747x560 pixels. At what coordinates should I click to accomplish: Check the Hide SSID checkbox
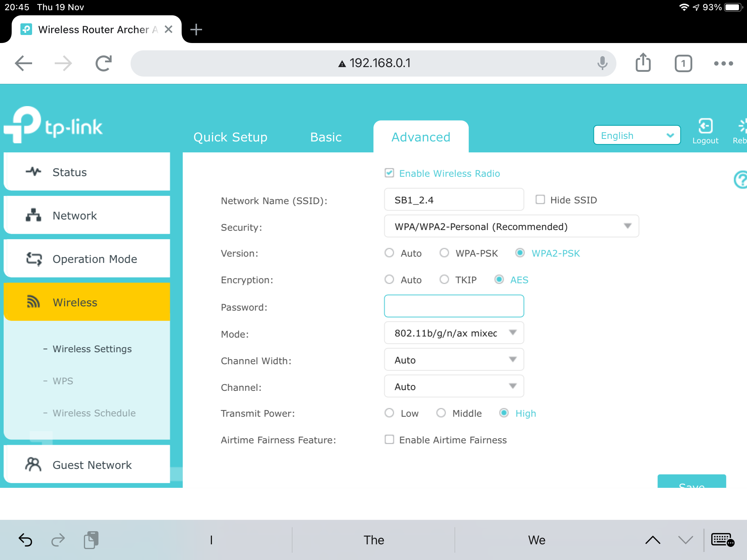pos(540,199)
